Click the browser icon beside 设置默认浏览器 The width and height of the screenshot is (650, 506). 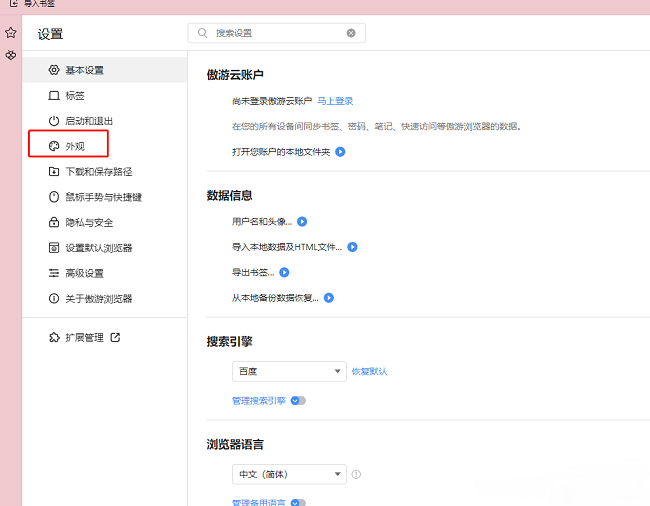click(54, 248)
